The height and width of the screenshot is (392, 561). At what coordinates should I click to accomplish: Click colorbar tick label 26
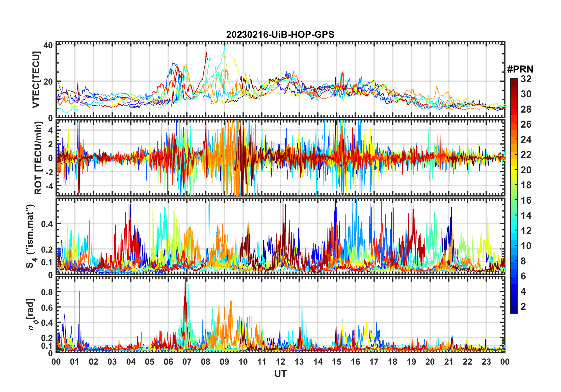(526, 124)
